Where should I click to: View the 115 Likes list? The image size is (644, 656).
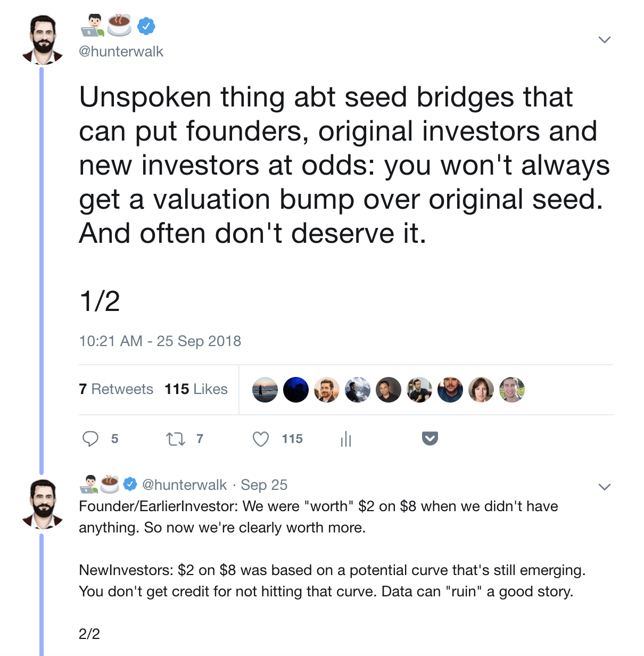(196, 389)
